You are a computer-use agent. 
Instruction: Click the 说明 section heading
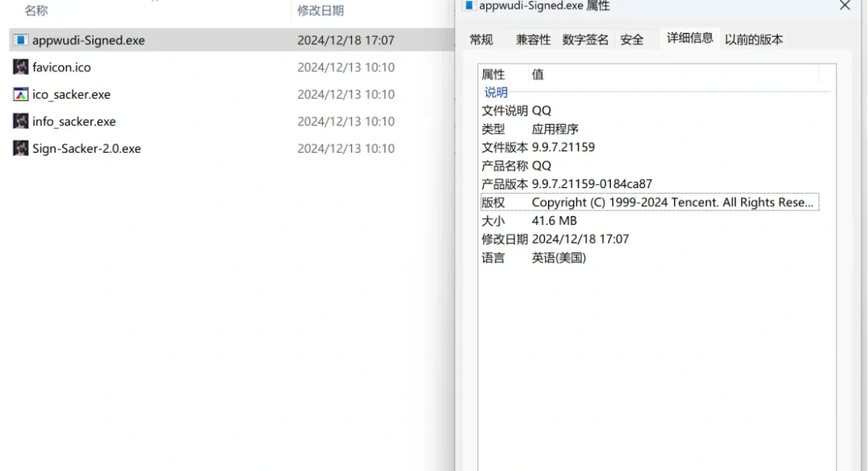pos(496,92)
